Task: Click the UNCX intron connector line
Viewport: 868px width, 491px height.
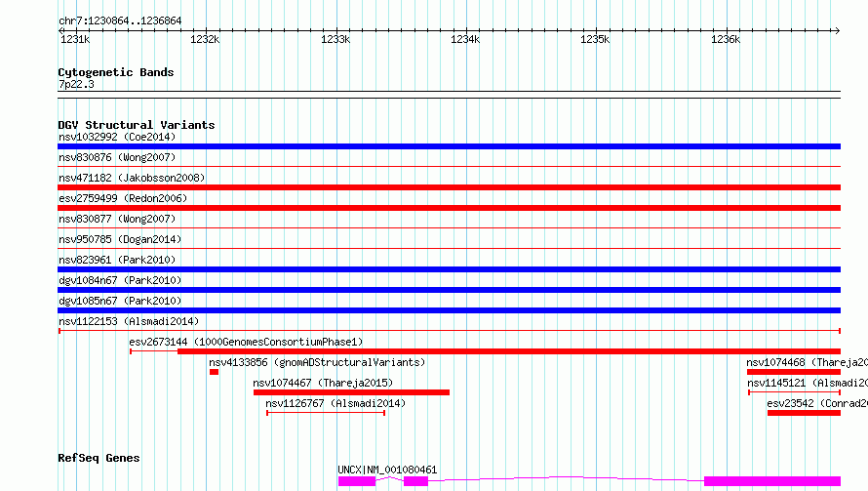Action: 565,477
